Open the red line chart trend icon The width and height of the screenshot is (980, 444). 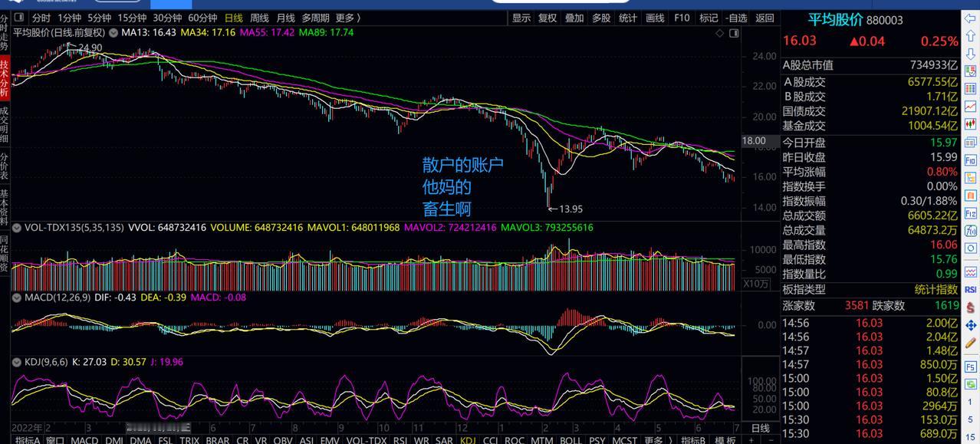point(970,105)
